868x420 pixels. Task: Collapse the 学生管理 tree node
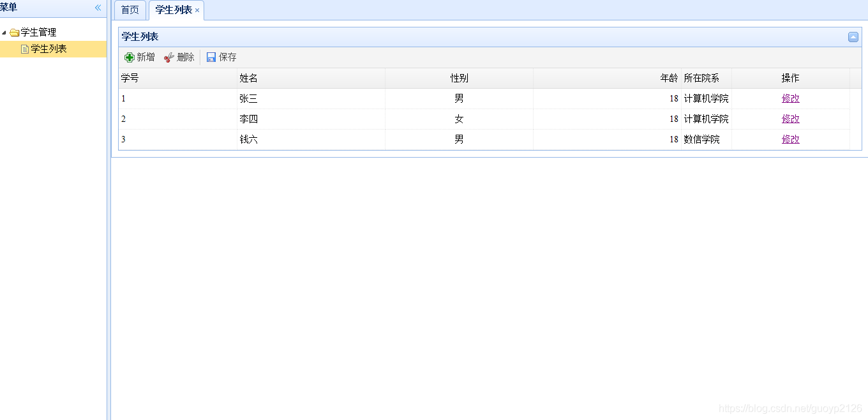(4, 33)
